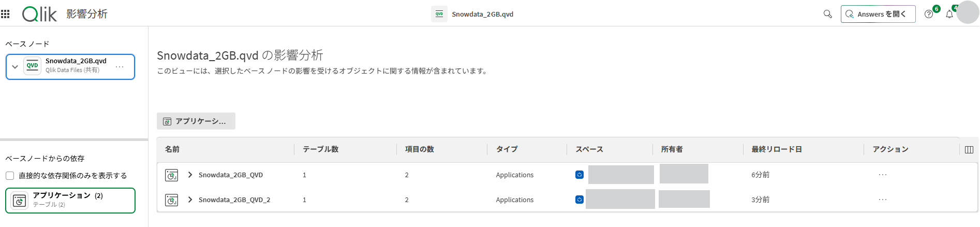Click the アクション column header
This screenshot has width=980, height=227.
coord(890,149)
